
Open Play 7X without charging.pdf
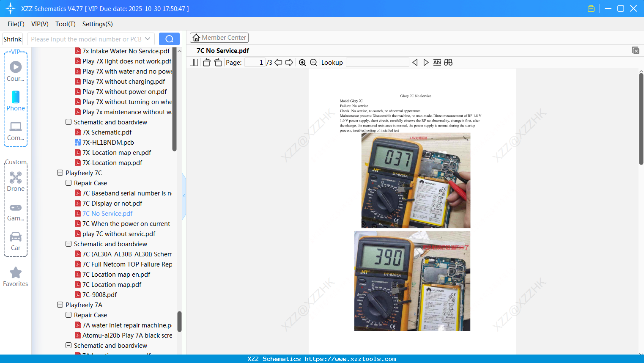click(120, 82)
